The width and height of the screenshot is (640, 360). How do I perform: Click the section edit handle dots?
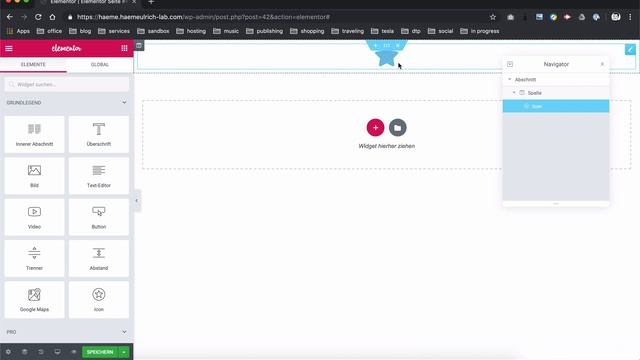click(387, 46)
